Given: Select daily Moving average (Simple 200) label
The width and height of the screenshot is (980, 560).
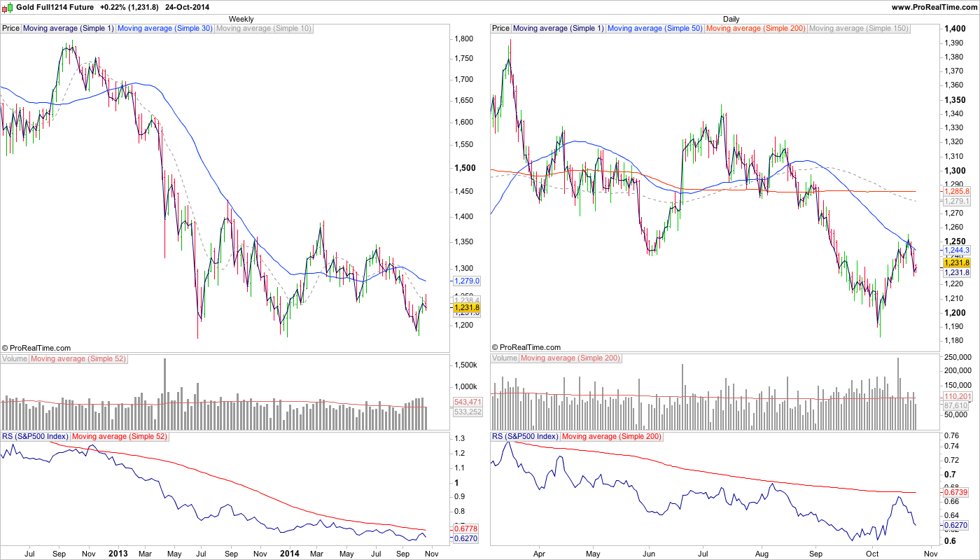Looking at the screenshot, I should tap(756, 29).
